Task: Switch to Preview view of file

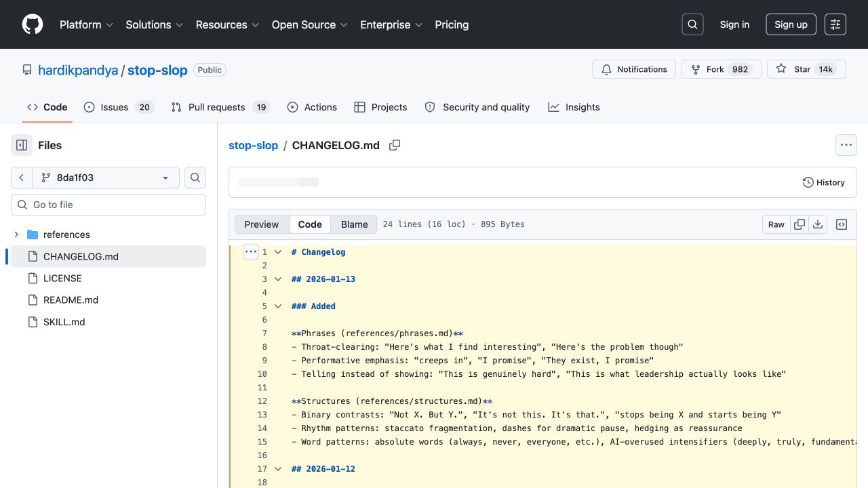Action: pyautogui.click(x=262, y=224)
